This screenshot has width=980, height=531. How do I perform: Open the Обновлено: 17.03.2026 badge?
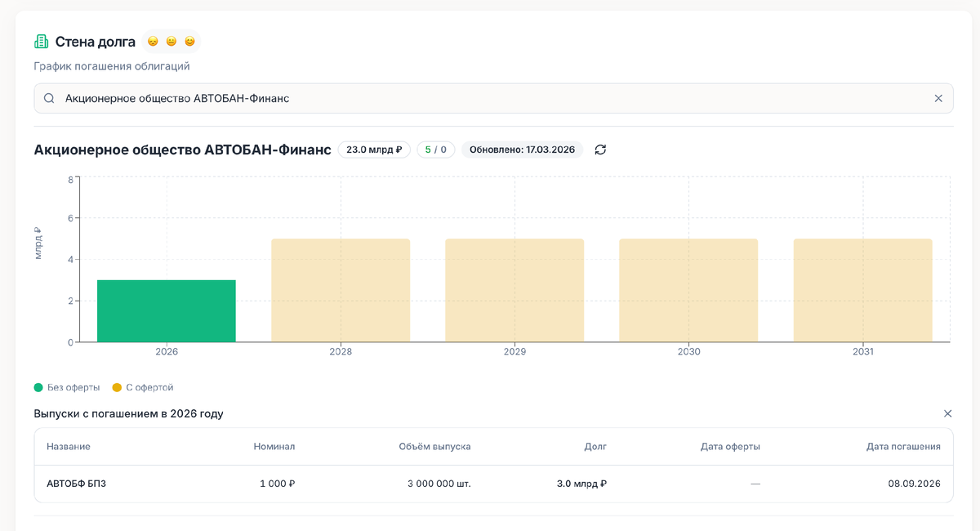click(520, 149)
